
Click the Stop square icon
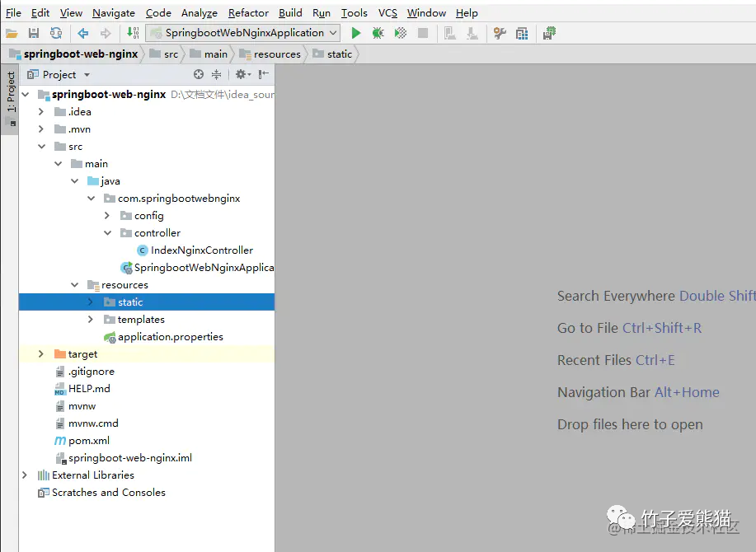423,33
